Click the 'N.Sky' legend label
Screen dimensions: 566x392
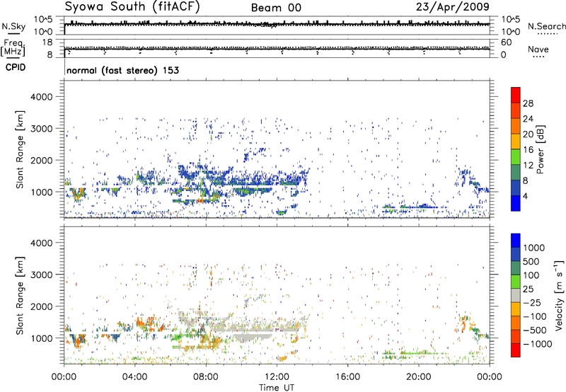click(x=13, y=26)
